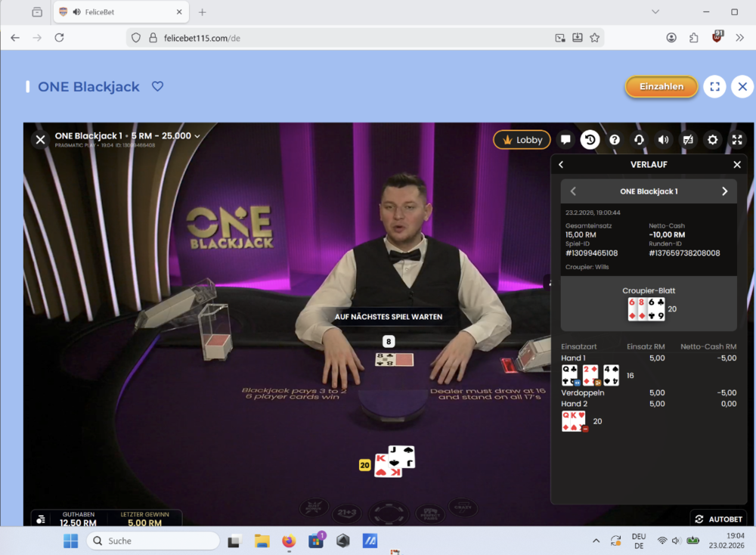Image resolution: width=756 pixels, height=555 pixels.
Task: Open the live chat icon
Action: coord(565,140)
